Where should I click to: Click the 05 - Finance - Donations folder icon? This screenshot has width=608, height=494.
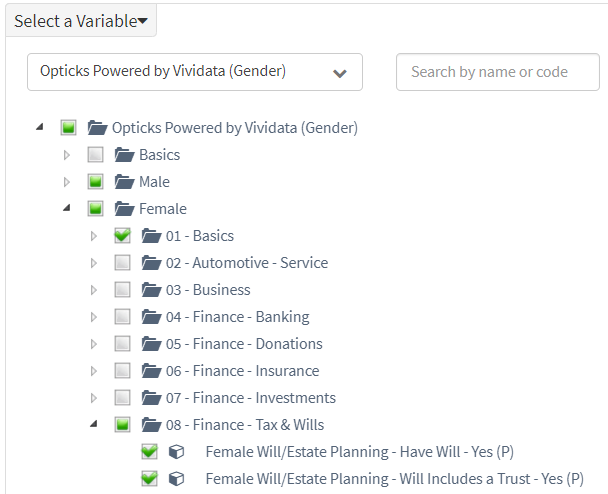click(x=151, y=344)
